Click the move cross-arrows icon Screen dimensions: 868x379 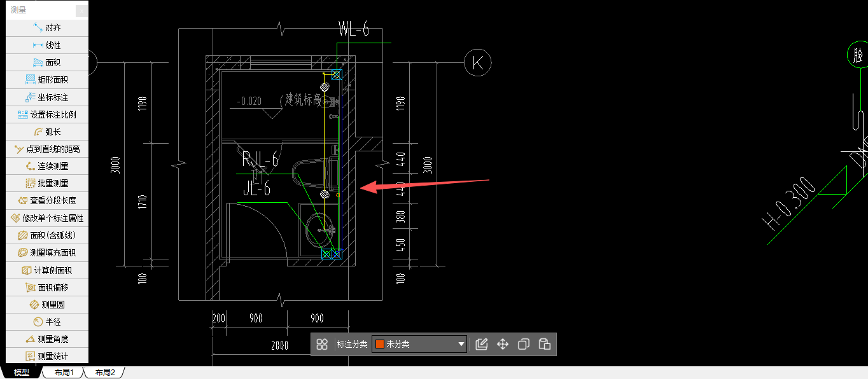[503, 344]
